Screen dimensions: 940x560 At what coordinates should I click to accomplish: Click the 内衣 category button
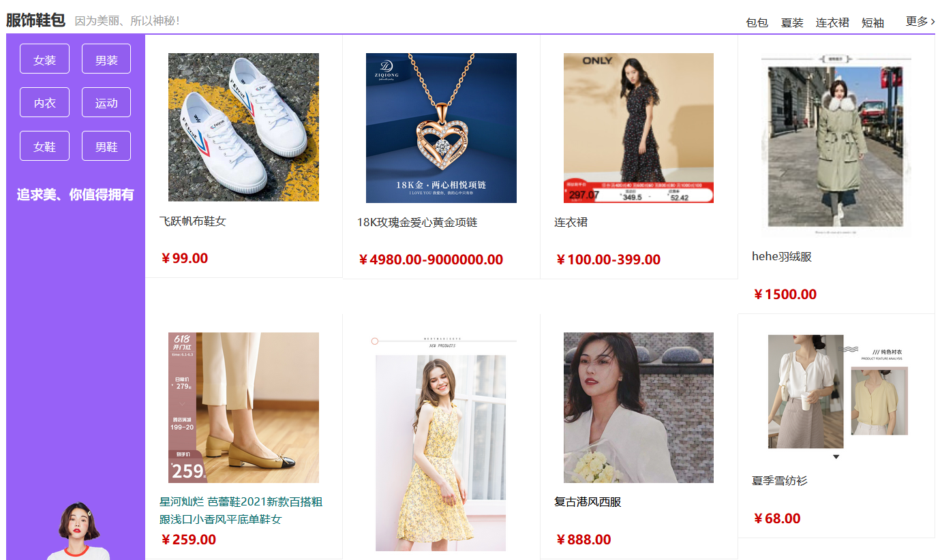[x=44, y=102]
